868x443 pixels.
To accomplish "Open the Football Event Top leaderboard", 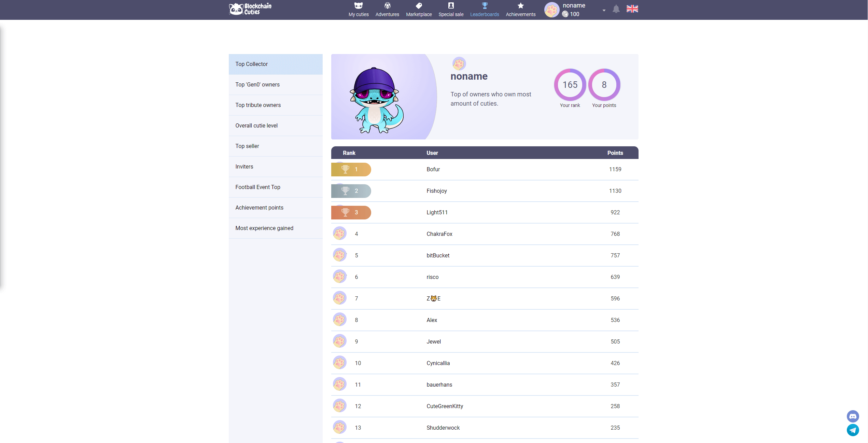I will [276, 187].
